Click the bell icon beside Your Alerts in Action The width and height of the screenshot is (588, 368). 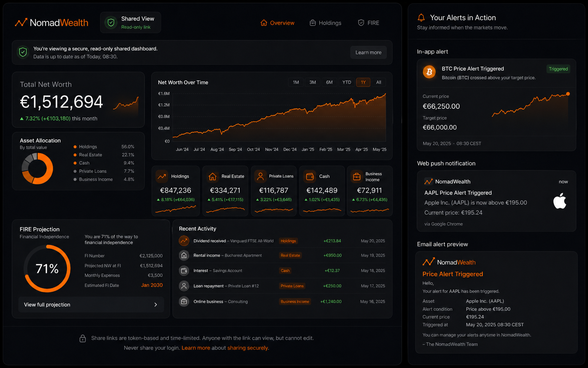421,17
